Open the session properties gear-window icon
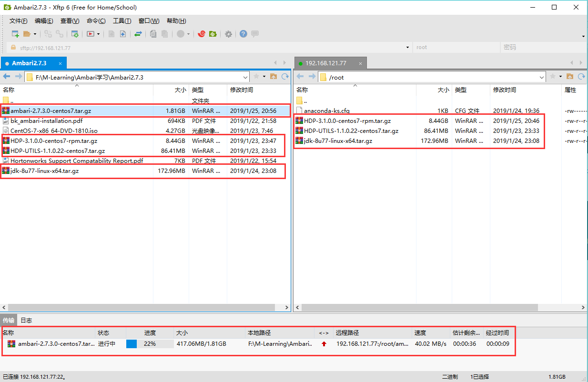Image resolution: width=588 pixels, height=382 pixels. click(75, 34)
